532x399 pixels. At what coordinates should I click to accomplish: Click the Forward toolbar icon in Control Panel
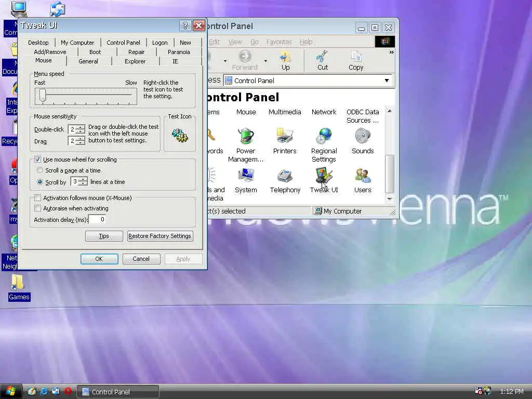coord(245,56)
